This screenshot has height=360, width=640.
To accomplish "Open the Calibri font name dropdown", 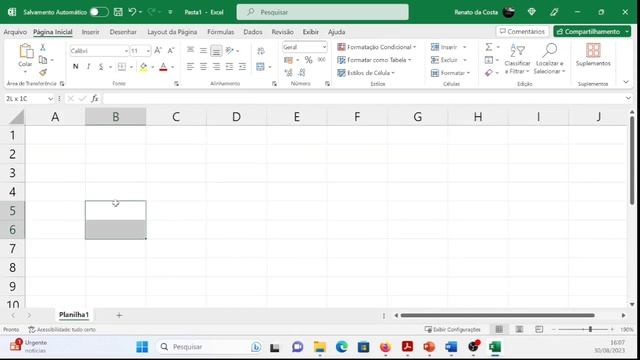I will coord(126,51).
